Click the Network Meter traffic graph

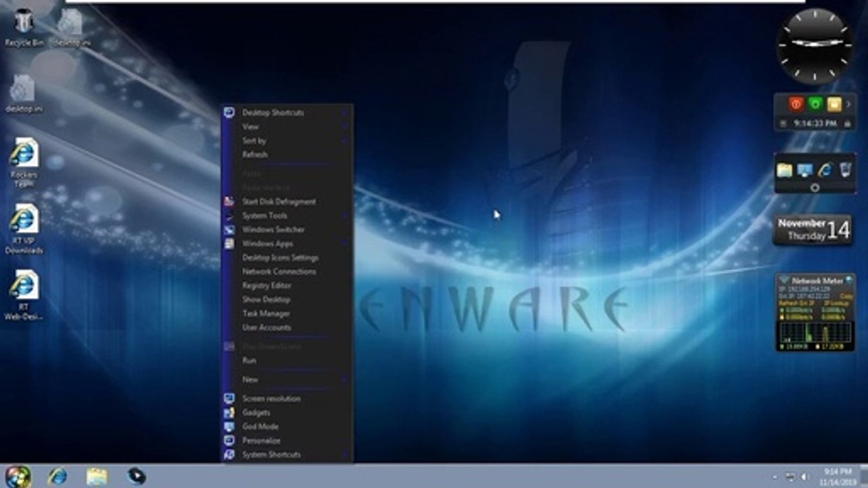(814, 332)
